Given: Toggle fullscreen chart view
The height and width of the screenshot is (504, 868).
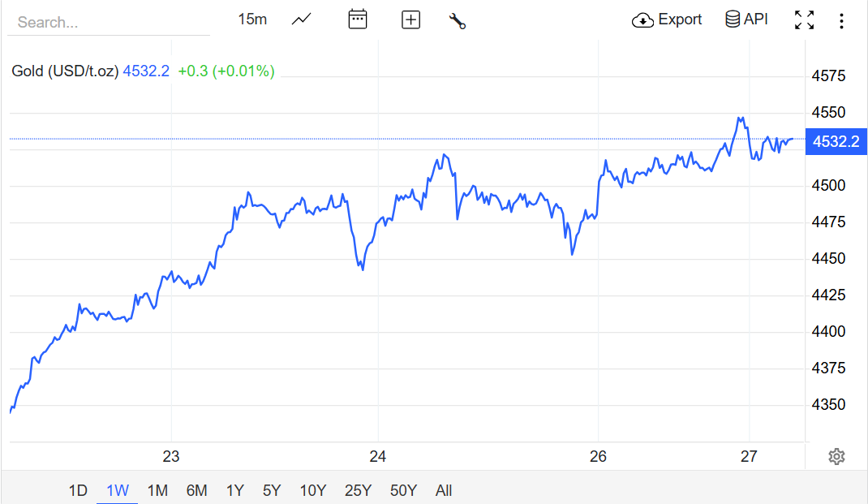Looking at the screenshot, I should point(804,20).
